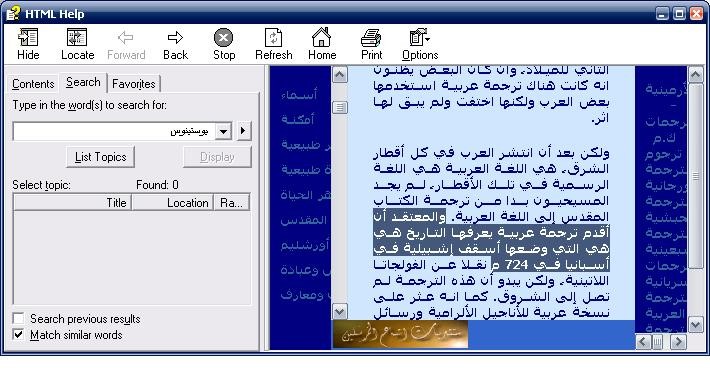Close the HTML Help window
The height and width of the screenshot is (384, 710).
[x=696, y=14]
